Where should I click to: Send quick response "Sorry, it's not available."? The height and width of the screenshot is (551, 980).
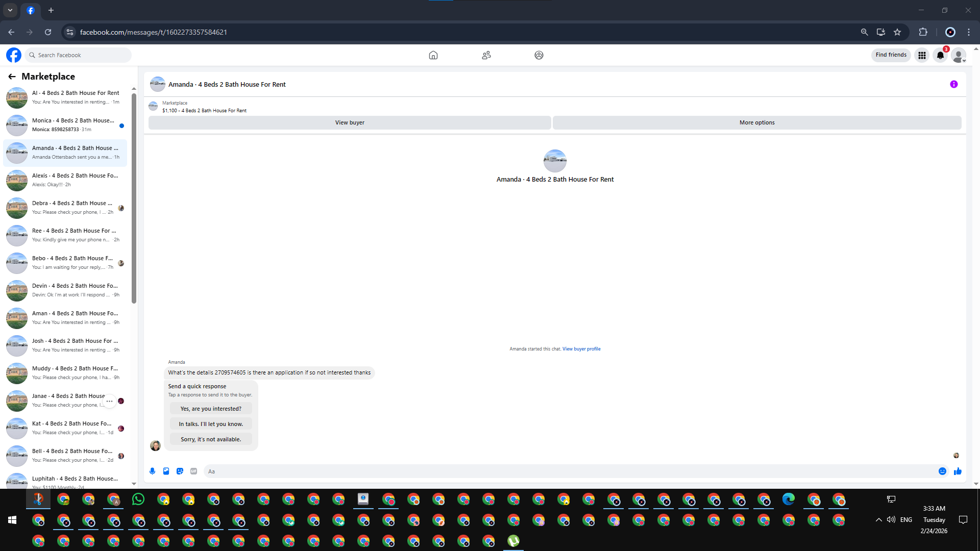[x=211, y=439]
